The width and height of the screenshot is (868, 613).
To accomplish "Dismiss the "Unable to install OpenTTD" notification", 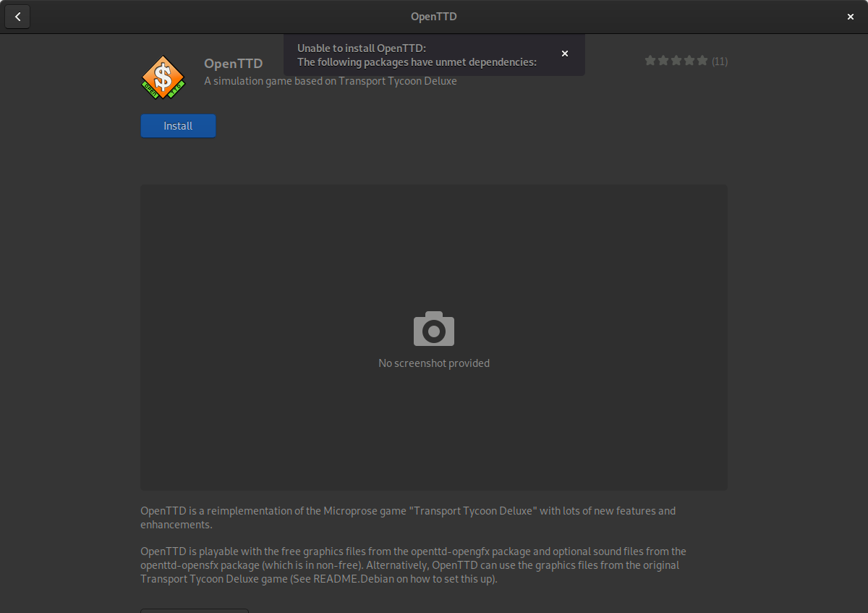I will (565, 54).
